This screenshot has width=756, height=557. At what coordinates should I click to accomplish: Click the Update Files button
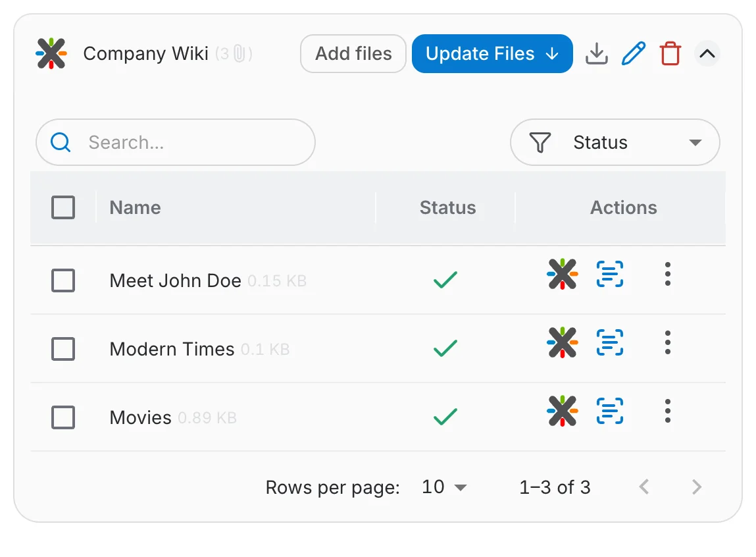[x=492, y=53]
